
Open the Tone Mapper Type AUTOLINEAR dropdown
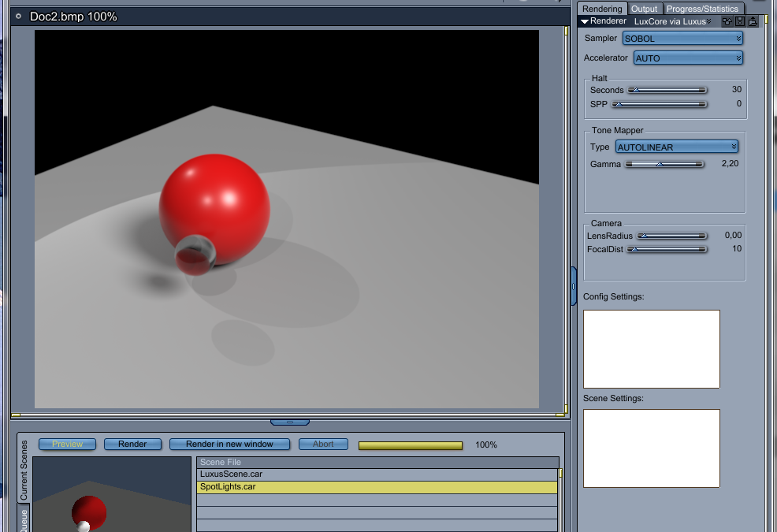(x=676, y=147)
